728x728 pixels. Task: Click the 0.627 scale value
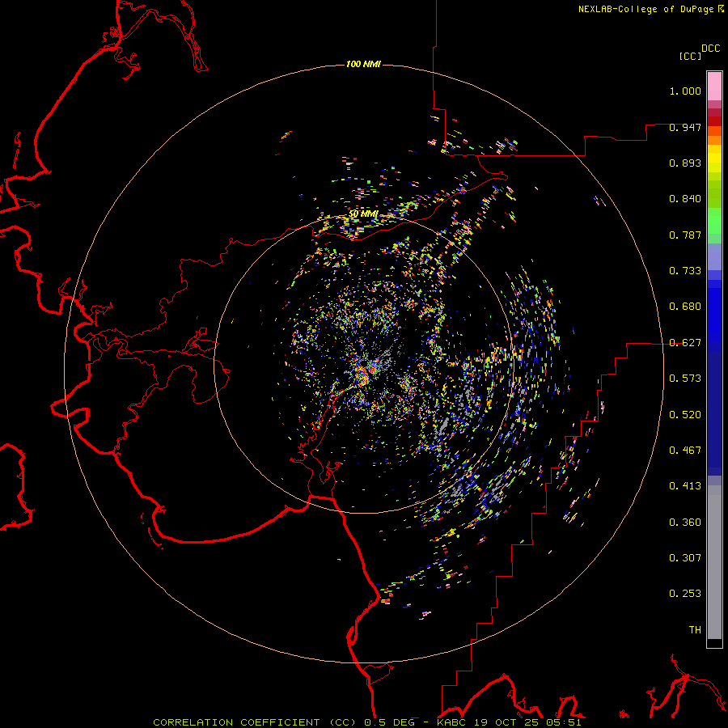click(685, 343)
